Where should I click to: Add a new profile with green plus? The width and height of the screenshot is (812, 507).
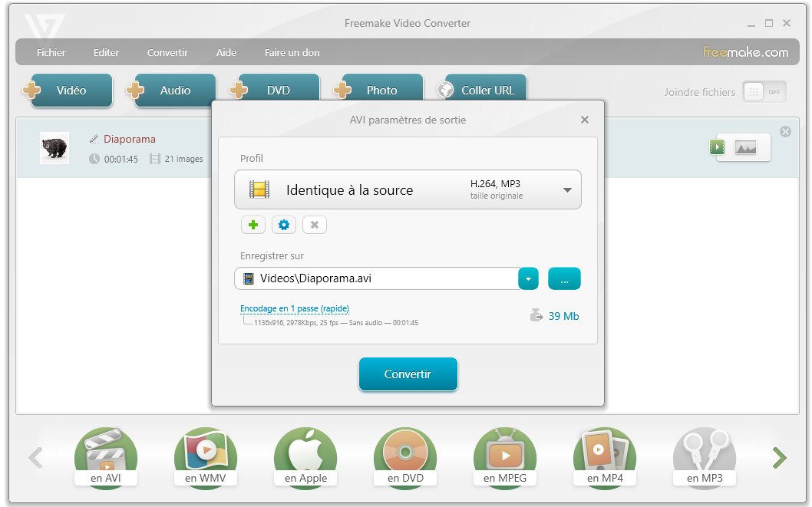click(253, 225)
